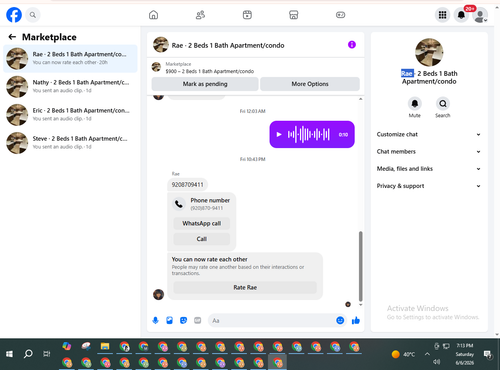This screenshot has width=500, height=370.
Task: Open the Windows Start button
Action: [x=9, y=354]
